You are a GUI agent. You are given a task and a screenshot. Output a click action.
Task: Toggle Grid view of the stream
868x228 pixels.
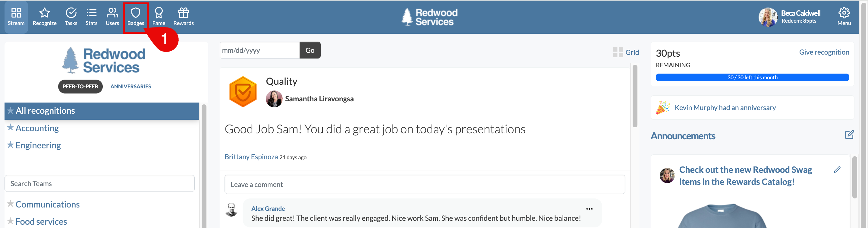(x=626, y=52)
